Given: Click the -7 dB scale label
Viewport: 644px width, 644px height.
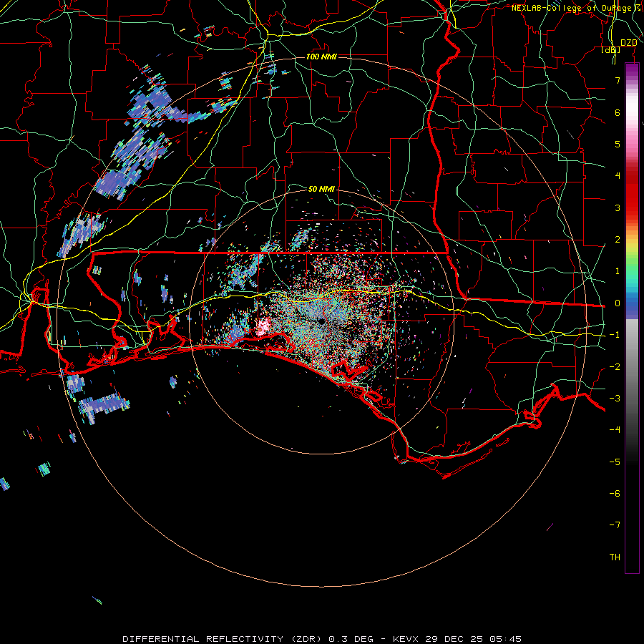Looking at the screenshot, I should [615, 525].
